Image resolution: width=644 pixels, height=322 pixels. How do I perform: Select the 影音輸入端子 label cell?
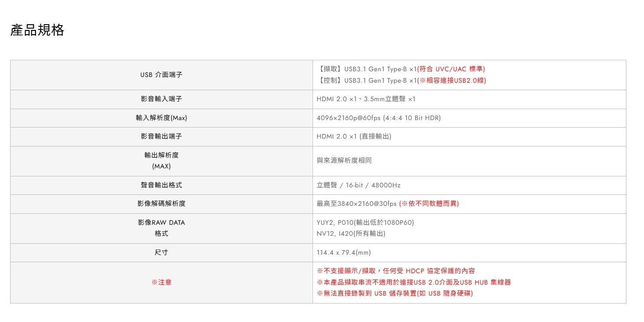tap(161, 99)
